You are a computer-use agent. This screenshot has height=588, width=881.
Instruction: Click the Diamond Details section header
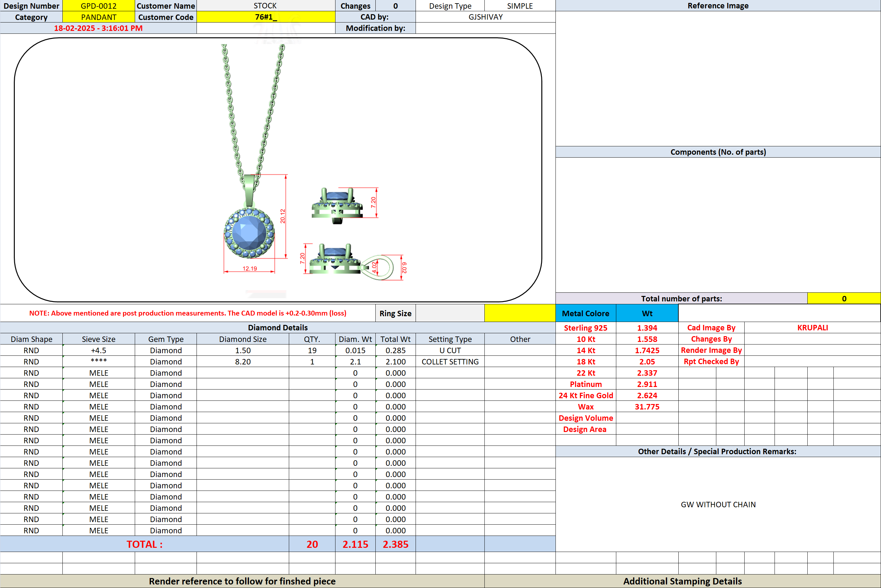pos(278,327)
